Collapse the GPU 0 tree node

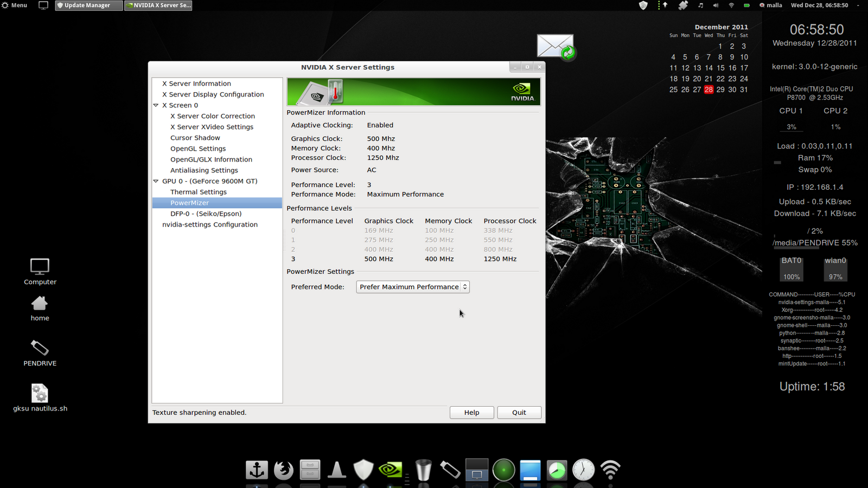click(x=156, y=181)
